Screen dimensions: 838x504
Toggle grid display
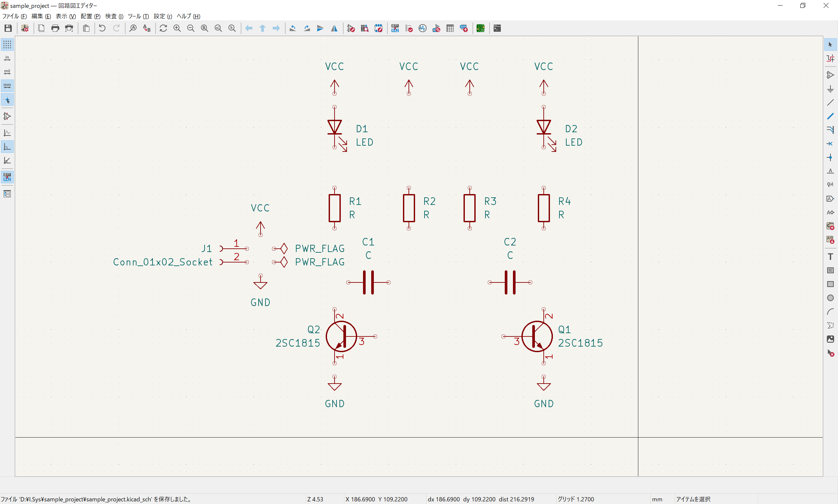point(7,45)
